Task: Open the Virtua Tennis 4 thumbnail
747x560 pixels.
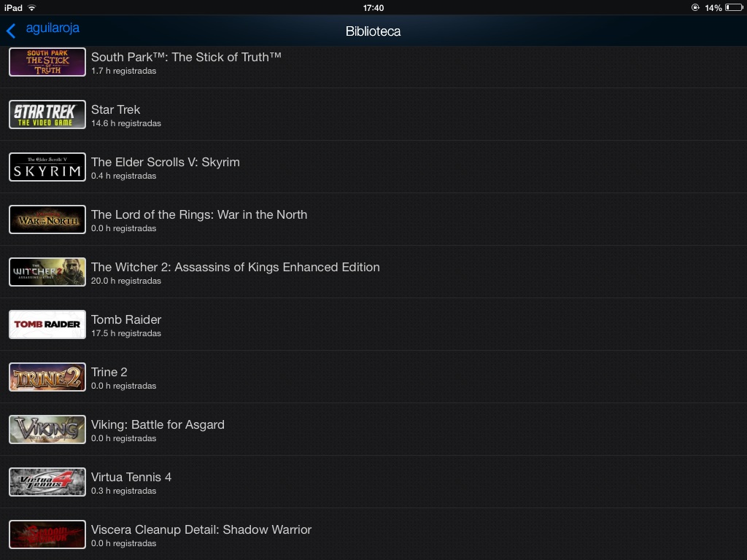Action: (47, 482)
